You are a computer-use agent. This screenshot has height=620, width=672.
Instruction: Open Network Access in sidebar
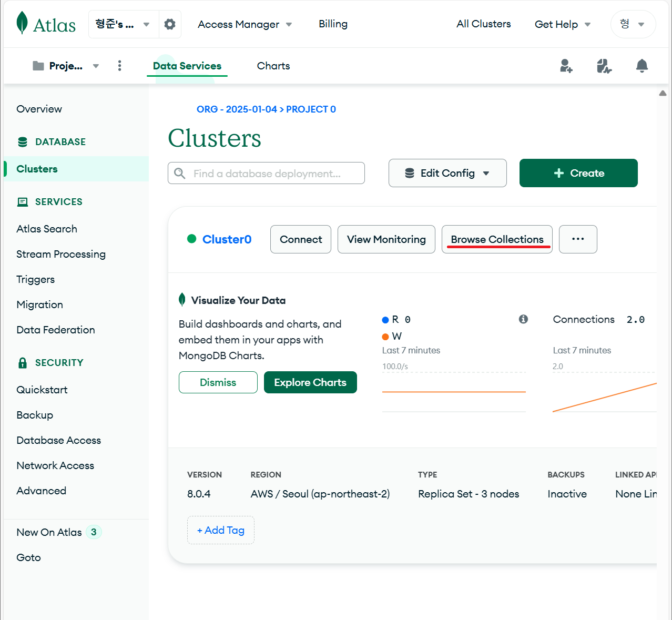point(55,465)
